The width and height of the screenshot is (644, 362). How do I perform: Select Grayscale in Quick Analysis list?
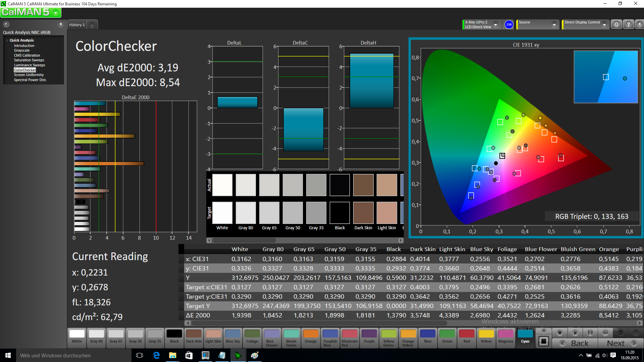[x=22, y=50]
